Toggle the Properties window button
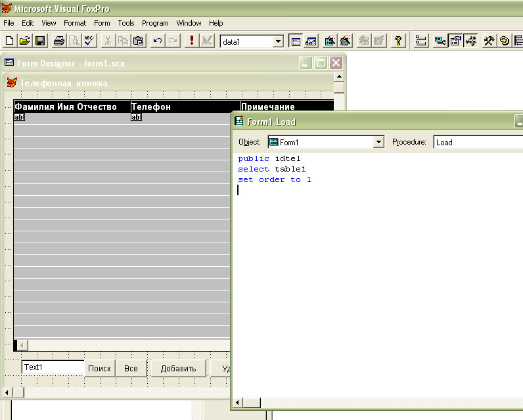Viewport: 523px width, 420px height. 456,41
